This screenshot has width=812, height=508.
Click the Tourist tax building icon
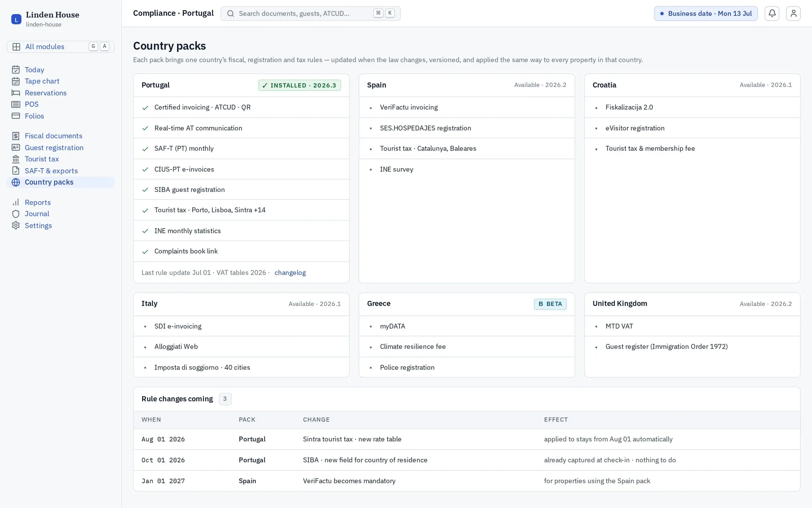pos(16,159)
